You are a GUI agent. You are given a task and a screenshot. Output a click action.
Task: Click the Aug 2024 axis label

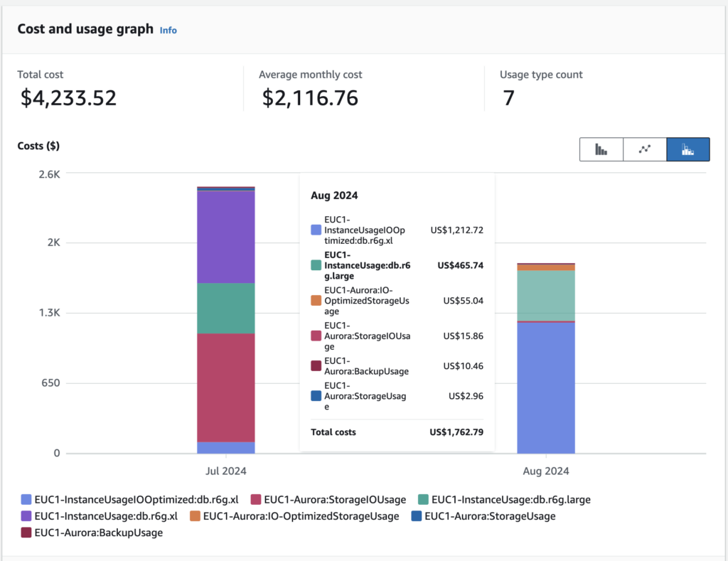pos(546,471)
